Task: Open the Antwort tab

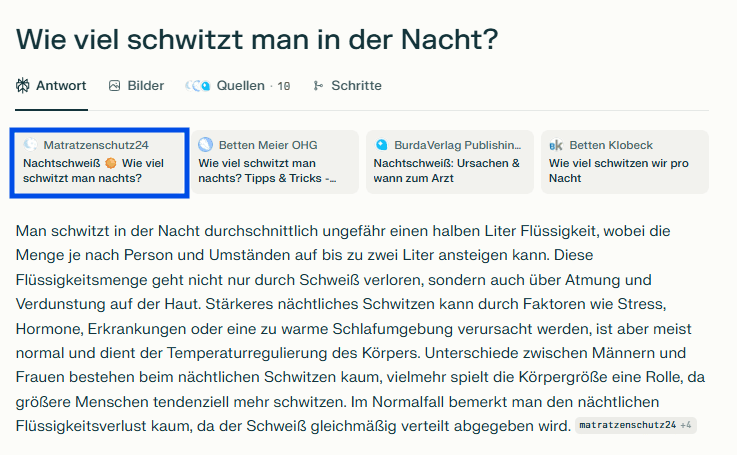Action: click(x=51, y=86)
